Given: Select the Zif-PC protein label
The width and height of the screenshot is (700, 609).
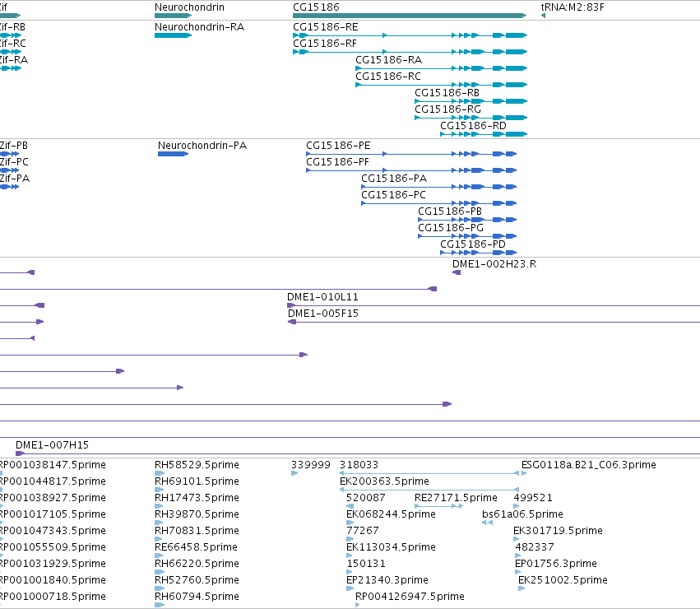Looking at the screenshot, I should pyautogui.click(x=14, y=162).
